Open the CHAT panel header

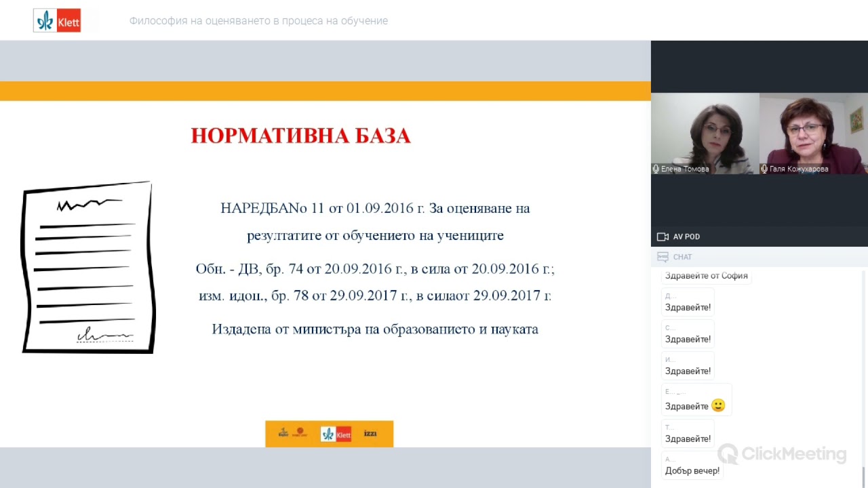coord(759,257)
